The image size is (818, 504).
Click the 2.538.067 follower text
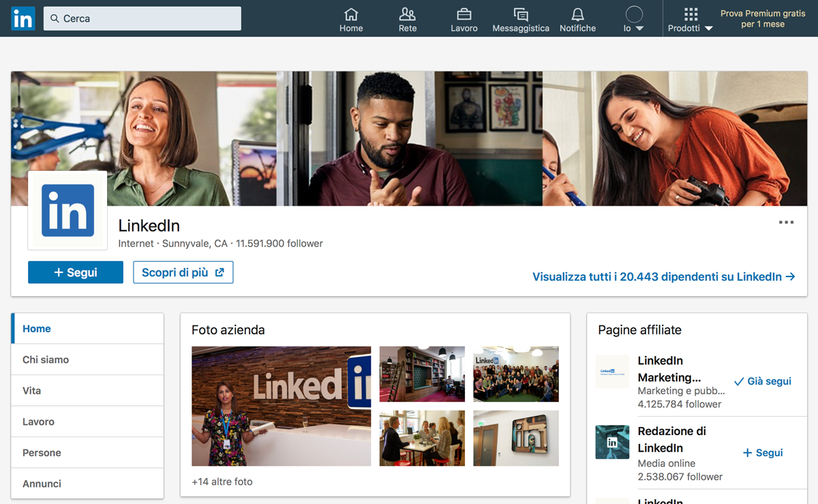click(680, 477)
